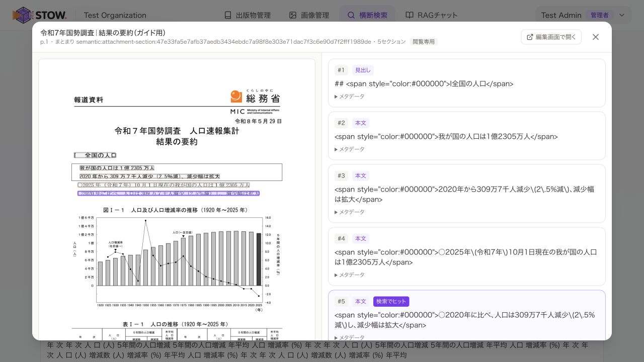
Task: Switch to 横断検索 tab
Action: point(367,15)
